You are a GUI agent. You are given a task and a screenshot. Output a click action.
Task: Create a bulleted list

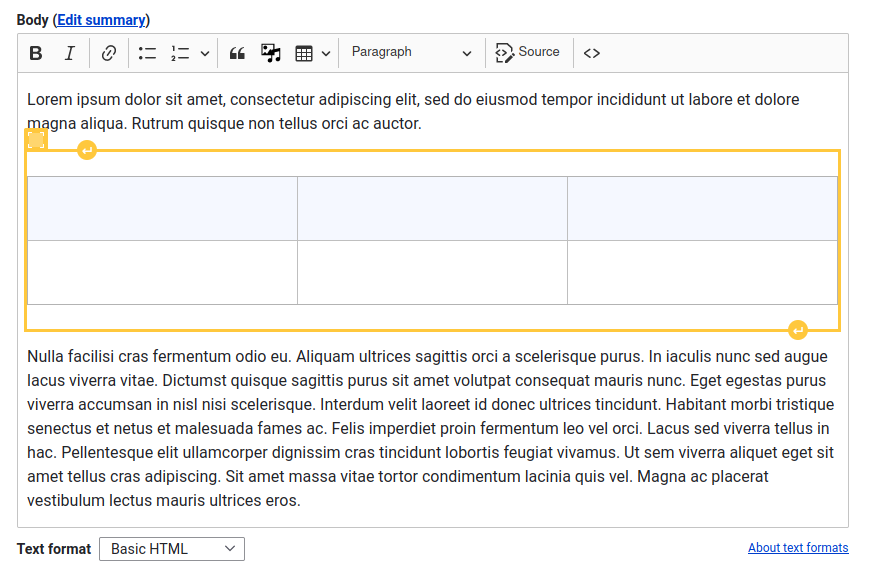tap(146, 52)
